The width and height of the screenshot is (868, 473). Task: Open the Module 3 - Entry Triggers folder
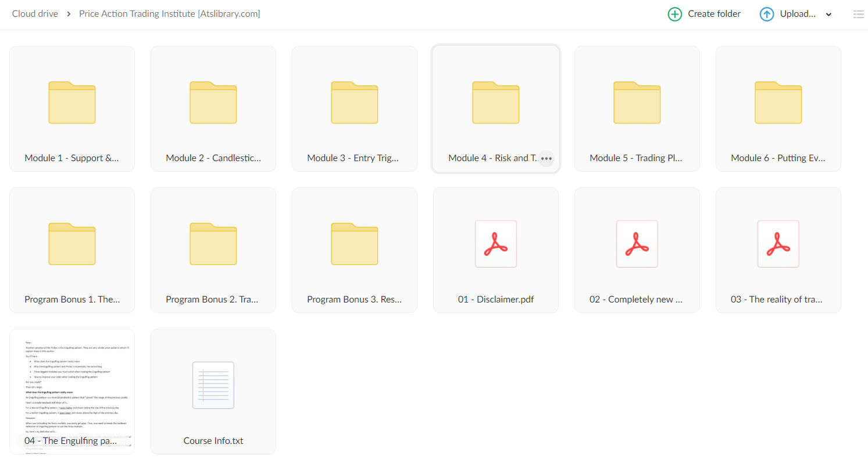point(354,103)
